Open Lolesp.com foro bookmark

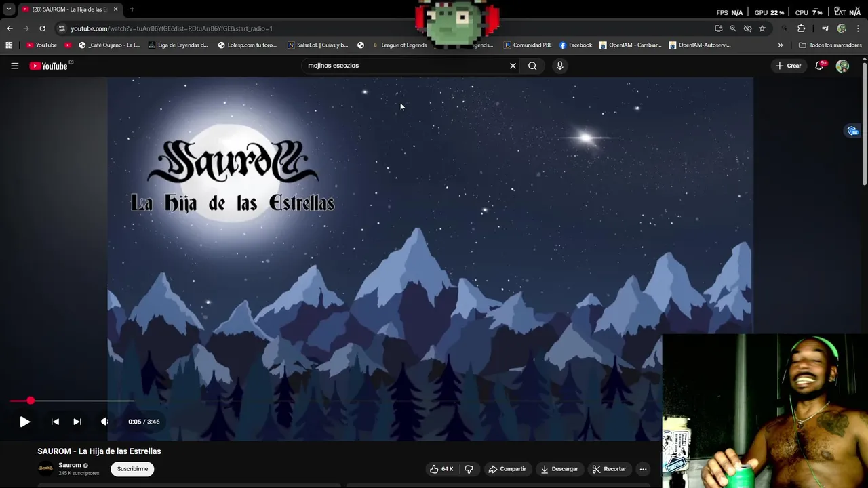[248, 45]
